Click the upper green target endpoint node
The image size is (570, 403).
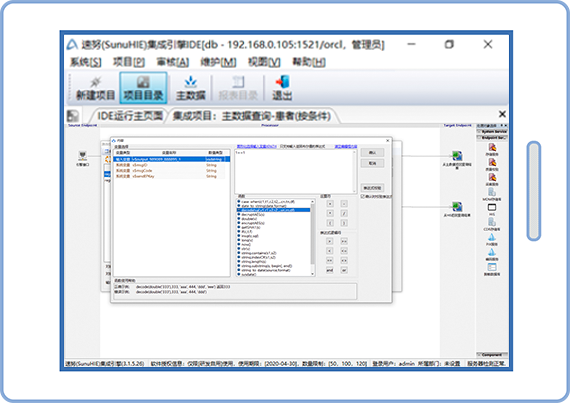point(457,156)
